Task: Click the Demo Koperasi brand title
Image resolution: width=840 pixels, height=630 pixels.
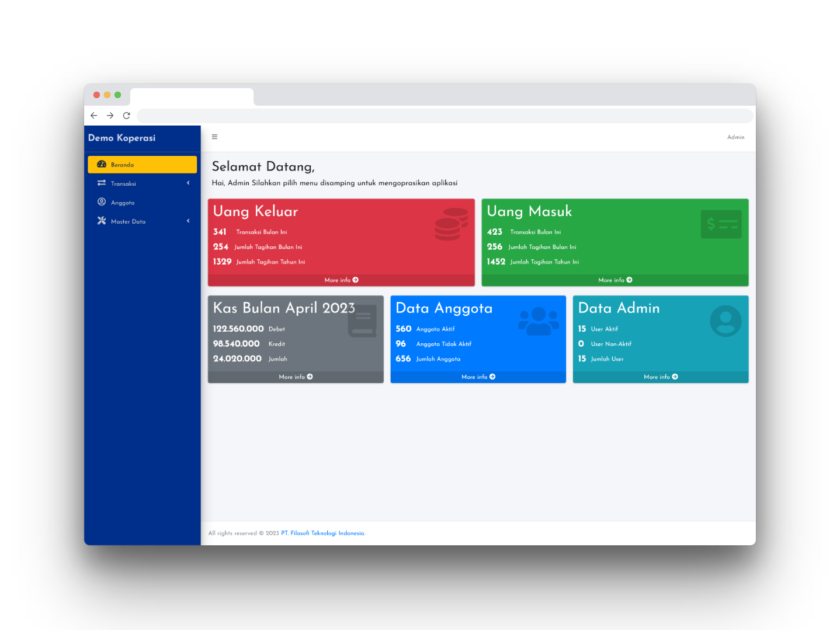Action: coord(122,138)
